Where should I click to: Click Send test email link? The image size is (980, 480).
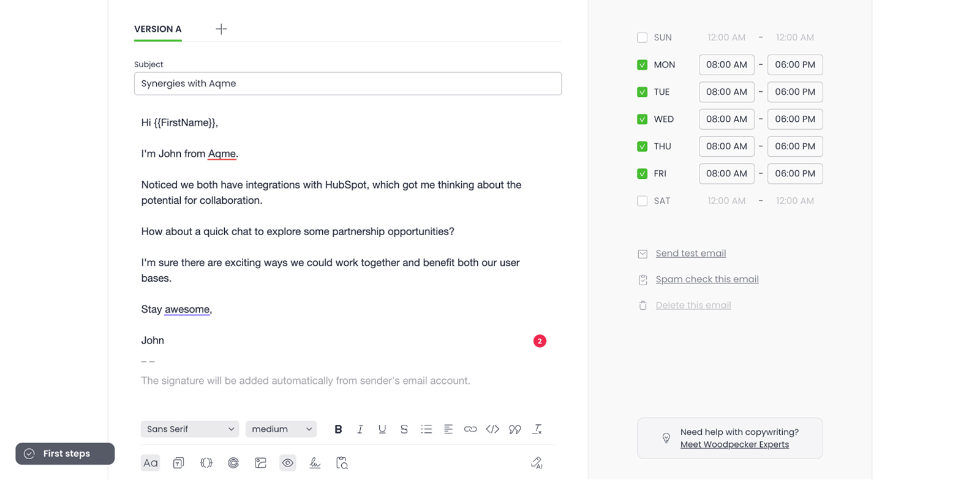tap(691, 253)
